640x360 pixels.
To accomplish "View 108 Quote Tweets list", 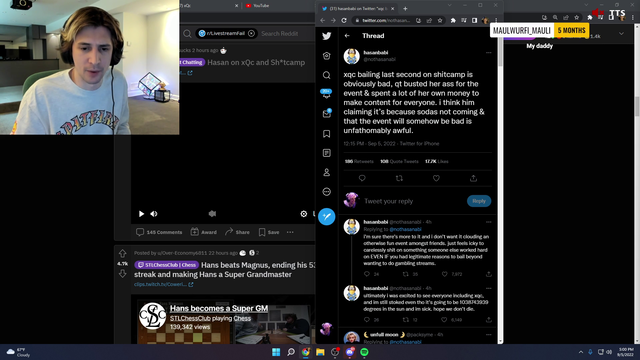I will 399,161.
